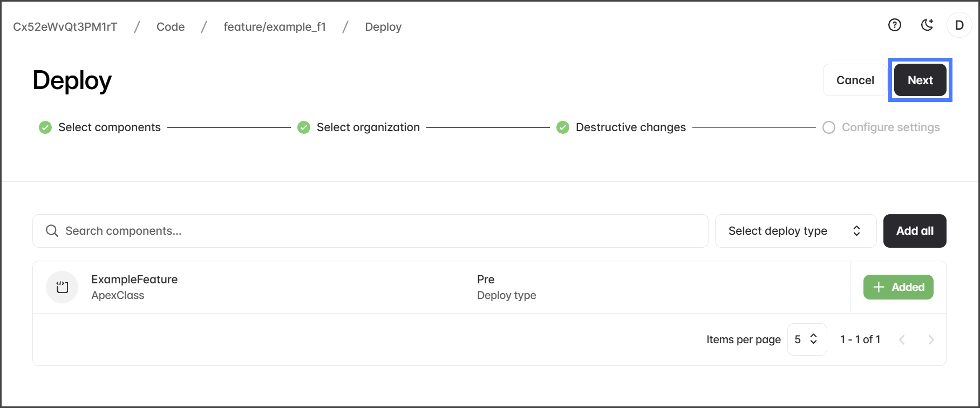Click the search magnifier icon
Image resolution: width=980 pixels, height=408 pixels.
click(52, 231)
